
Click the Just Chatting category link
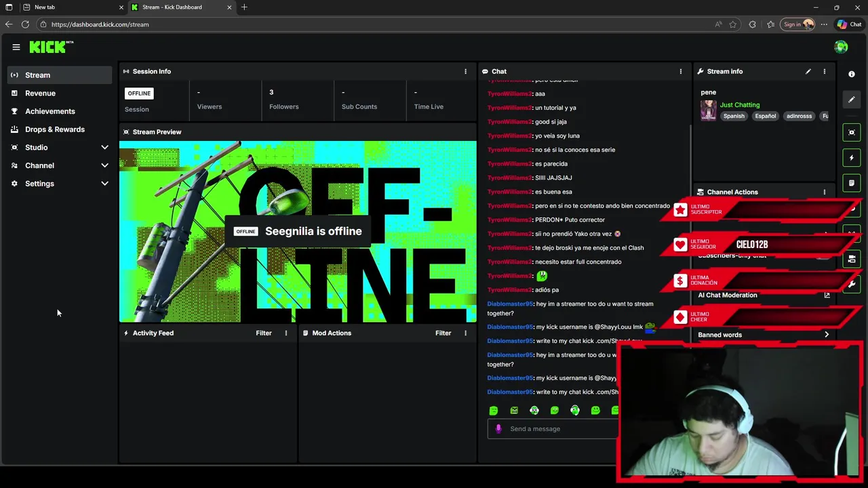pos(740,105)
